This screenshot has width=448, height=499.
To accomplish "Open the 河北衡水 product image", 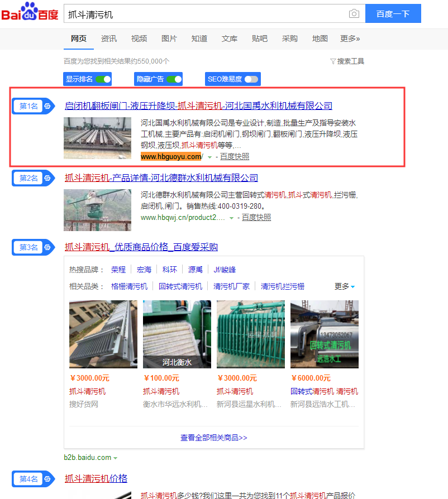I will [x=177, y=334].
